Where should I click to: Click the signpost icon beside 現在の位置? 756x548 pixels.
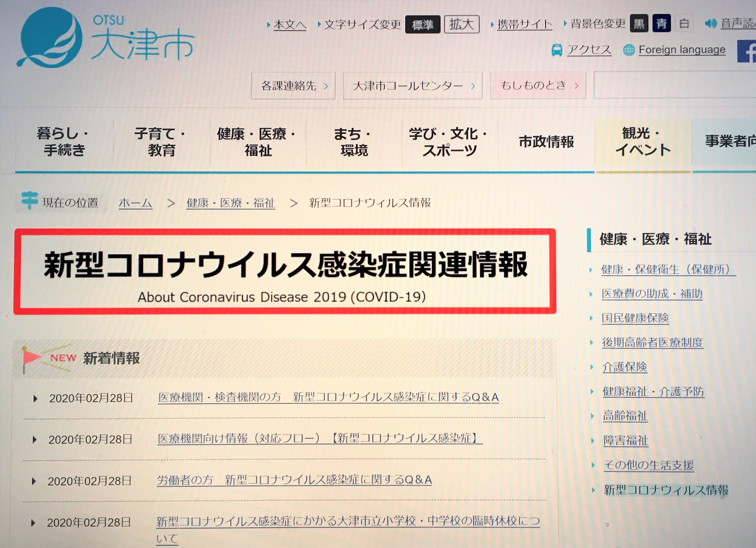[30, 200]
